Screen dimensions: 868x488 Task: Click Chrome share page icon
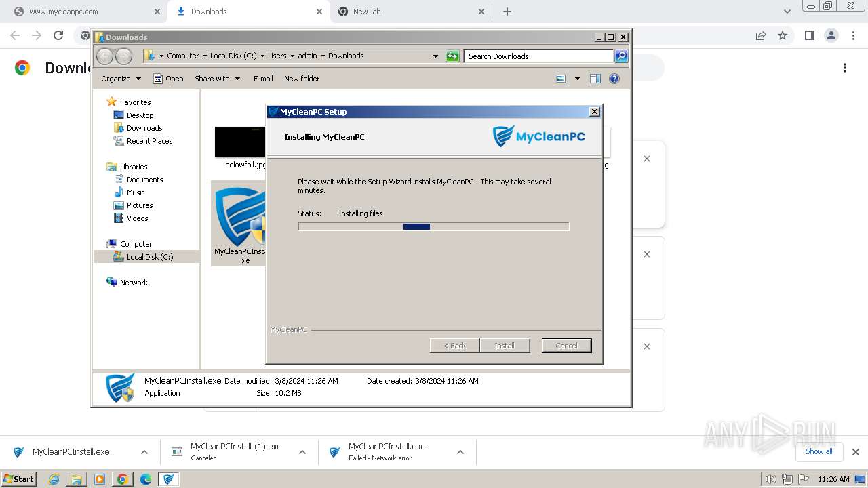761,35
